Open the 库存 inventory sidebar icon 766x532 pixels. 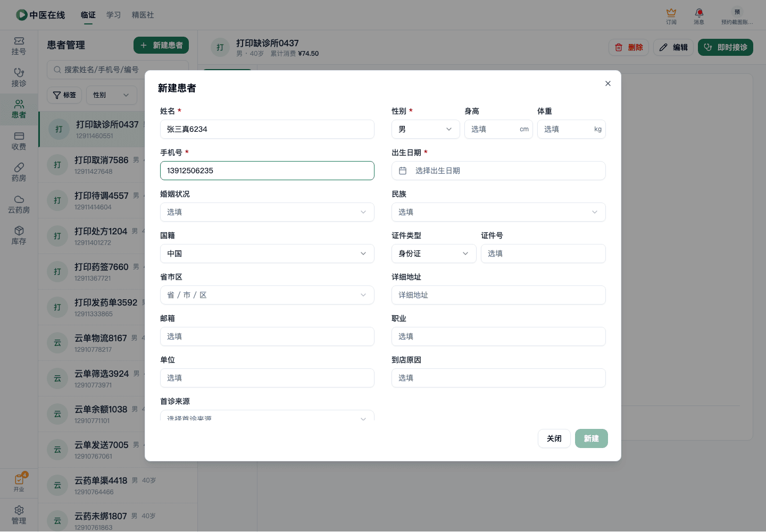click(x=19, y=235)
